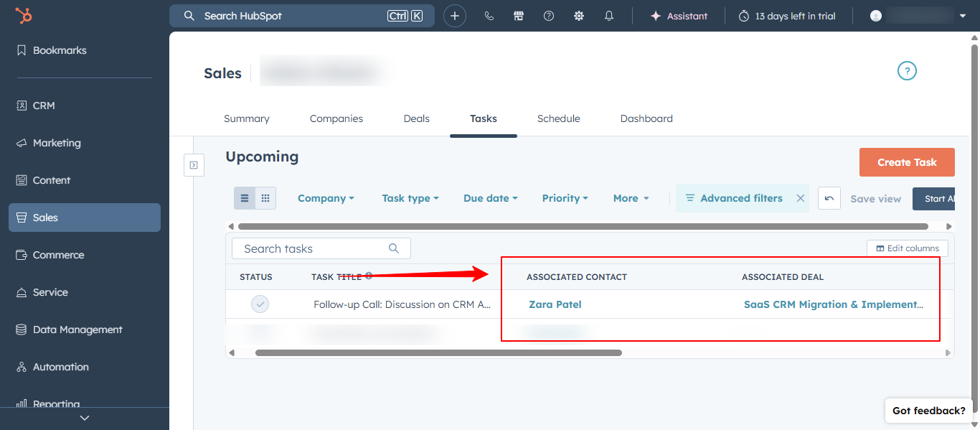Switch to the Deals tab
Screen dimensions: 980x430
[416, 118]
